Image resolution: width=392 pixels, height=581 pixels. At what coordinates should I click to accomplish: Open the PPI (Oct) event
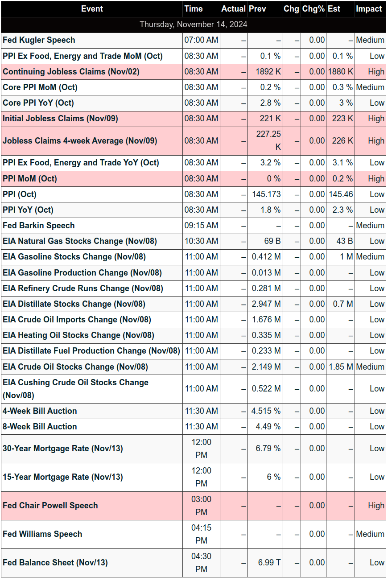point(20,194)
